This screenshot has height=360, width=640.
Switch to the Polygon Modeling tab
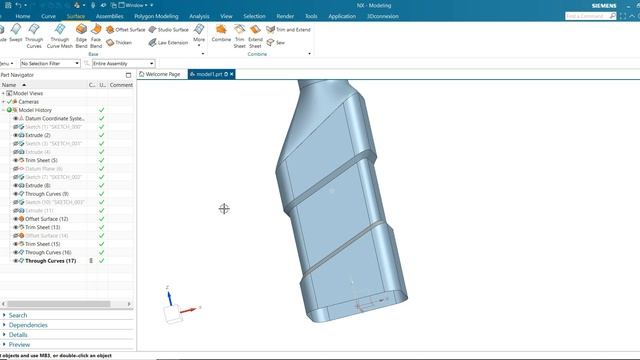(x=156, y=16)
